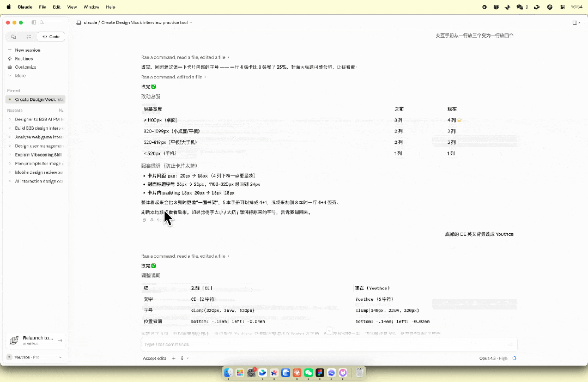The image size is (588, 382).
Task: Click the cat face menu bar icon
Action: (496, 7)
